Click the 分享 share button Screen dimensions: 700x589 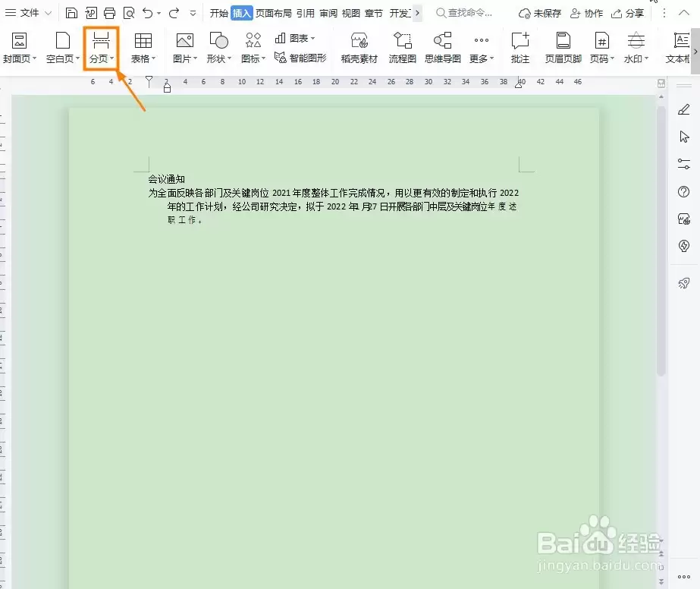pyautogui.click(x=627, y=14)
